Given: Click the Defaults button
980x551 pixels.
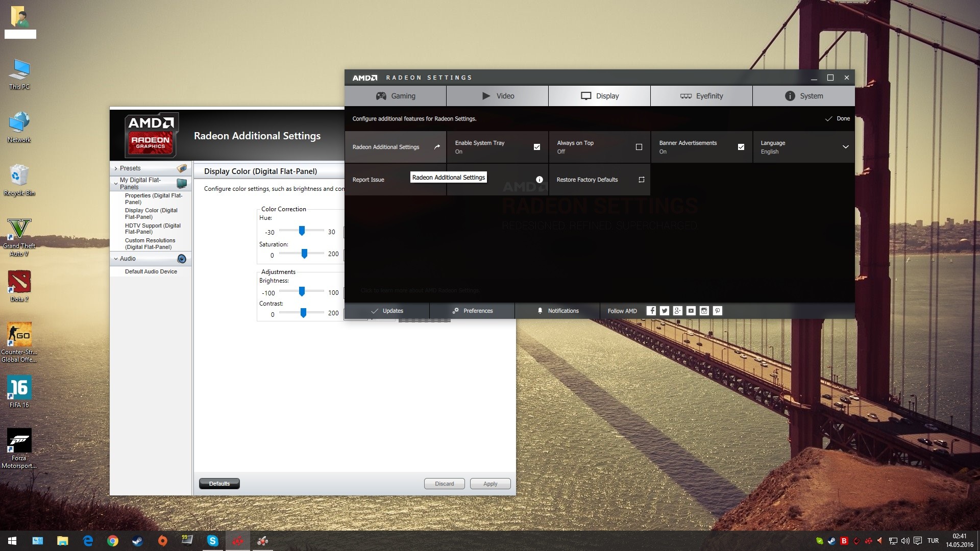Looking at the screenshot, I should 219,484.
